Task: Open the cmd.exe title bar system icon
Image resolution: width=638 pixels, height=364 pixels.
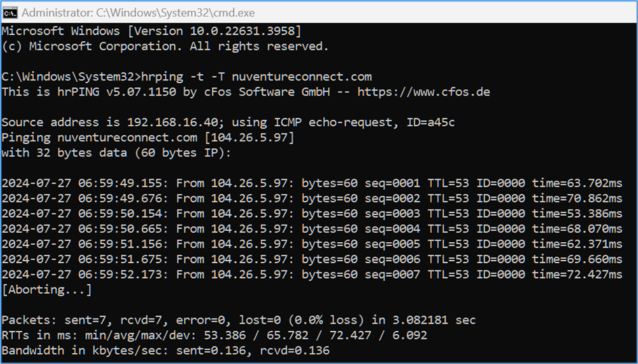Action: 9,13
